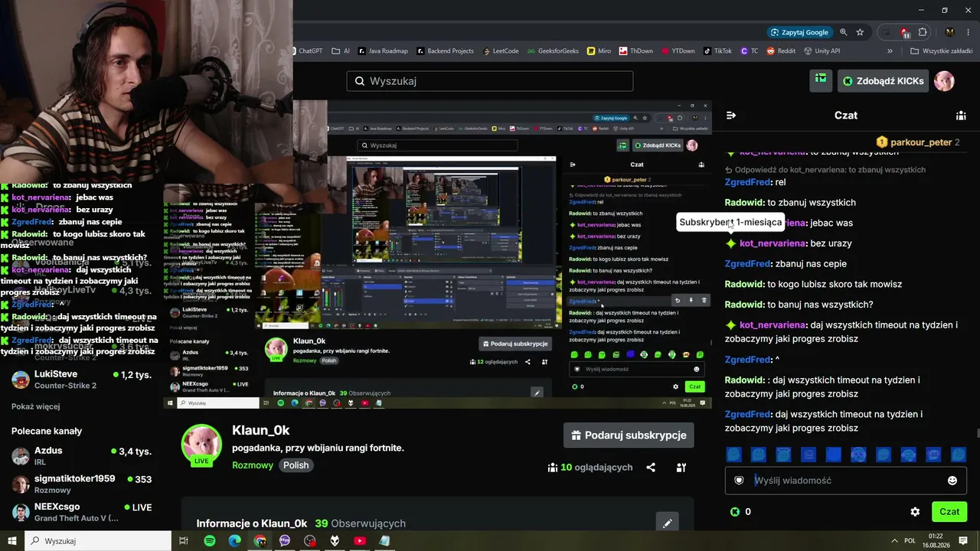Open the taskbar clock showing 01:22

(936, 541)
